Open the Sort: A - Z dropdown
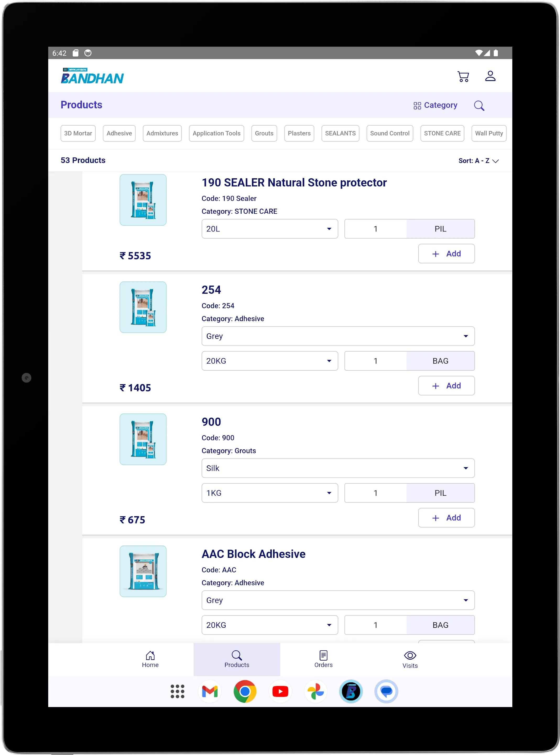Screen dimensions: 560x755 (478, 161)
